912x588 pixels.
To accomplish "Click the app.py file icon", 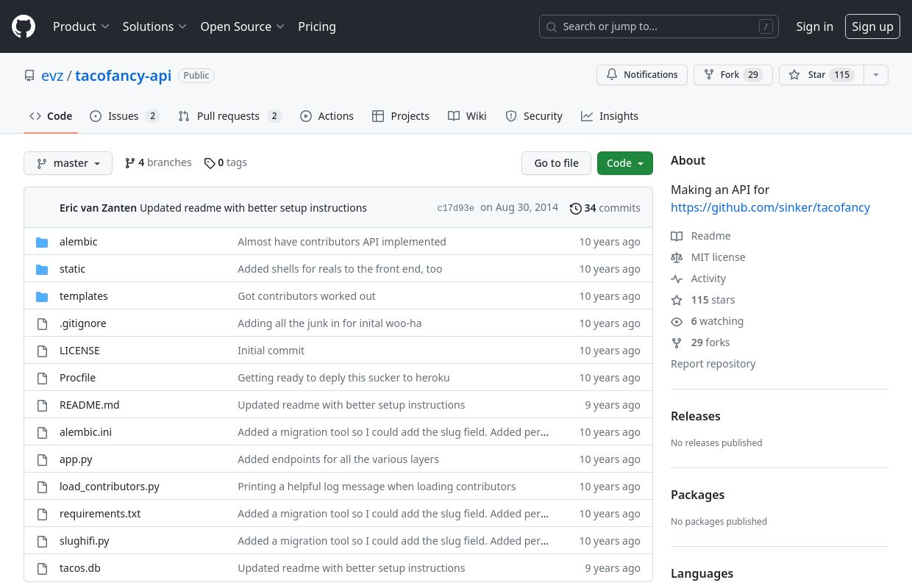I will click(42, 459).
